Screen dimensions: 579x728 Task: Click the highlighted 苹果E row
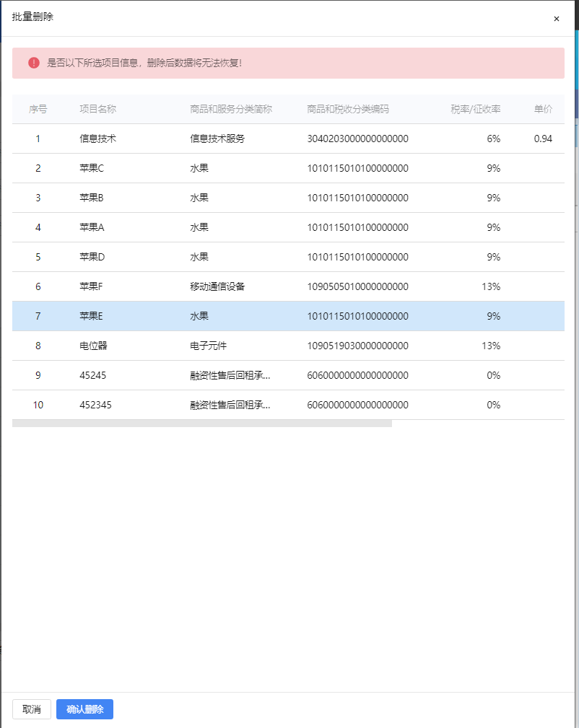[92, 316]
